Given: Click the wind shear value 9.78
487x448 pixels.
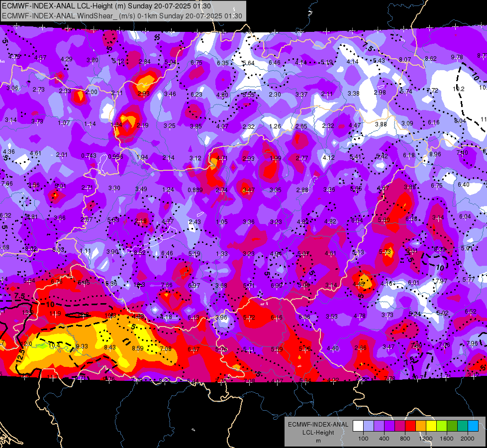Looking at the screenshot, I should [457, 57].
